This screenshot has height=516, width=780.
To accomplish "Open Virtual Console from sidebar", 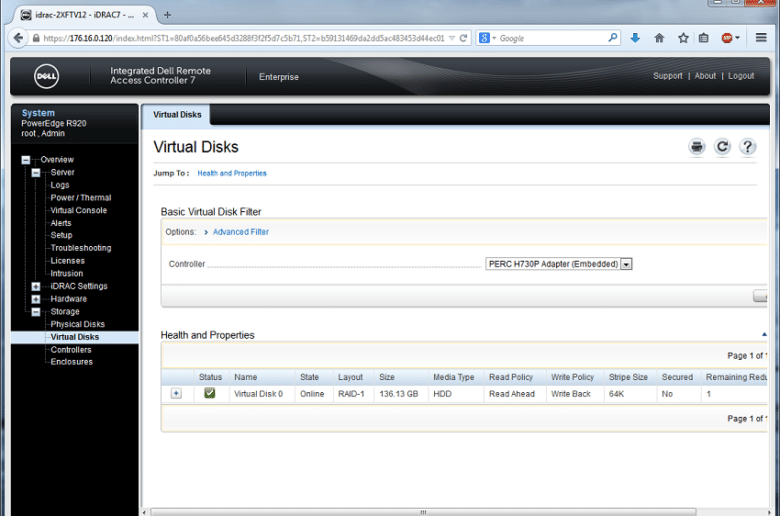I will tap(79, 210).
